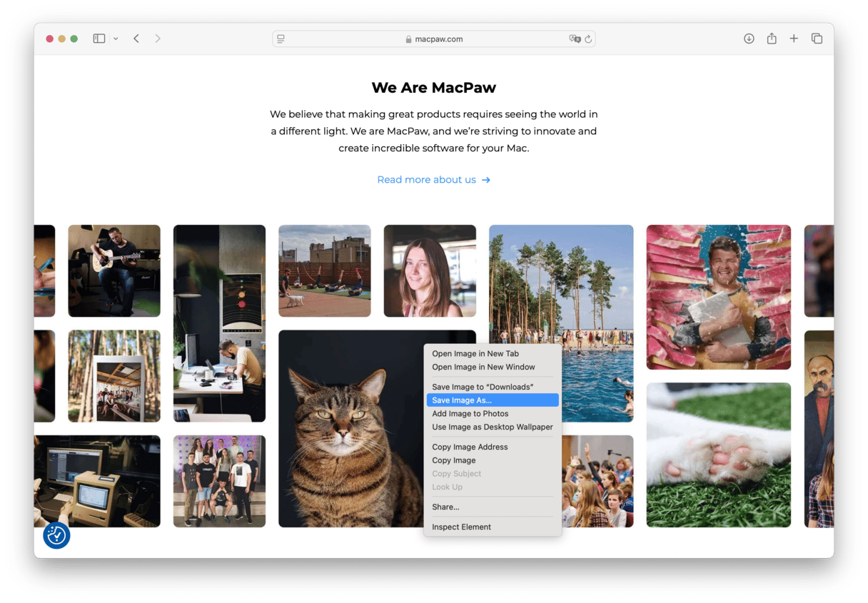Click the office desk worker photo
Screen dimensions: 868x603
(219, 323)
